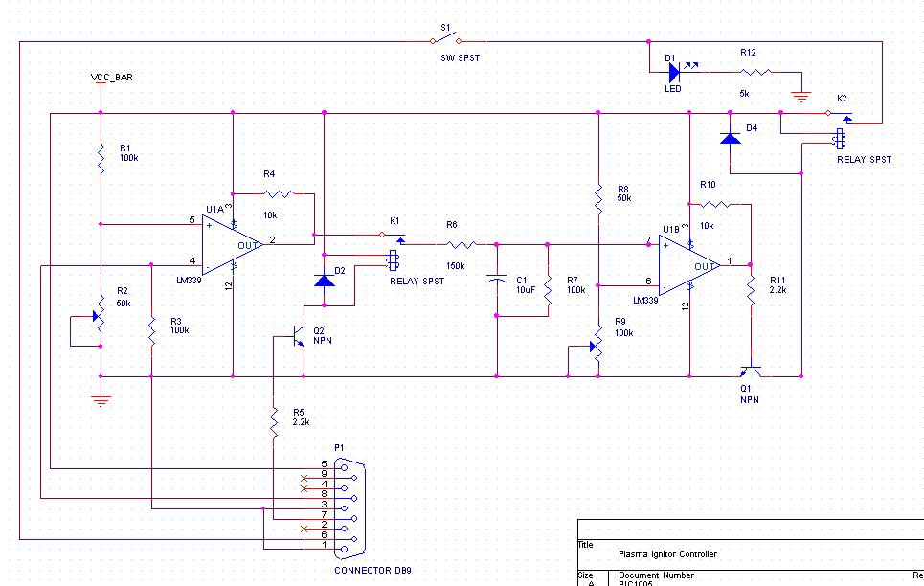This screenshot has height=586, width=924.
Task: Click the Plasma Ignitor Controller title text
Action: point(667,554)
